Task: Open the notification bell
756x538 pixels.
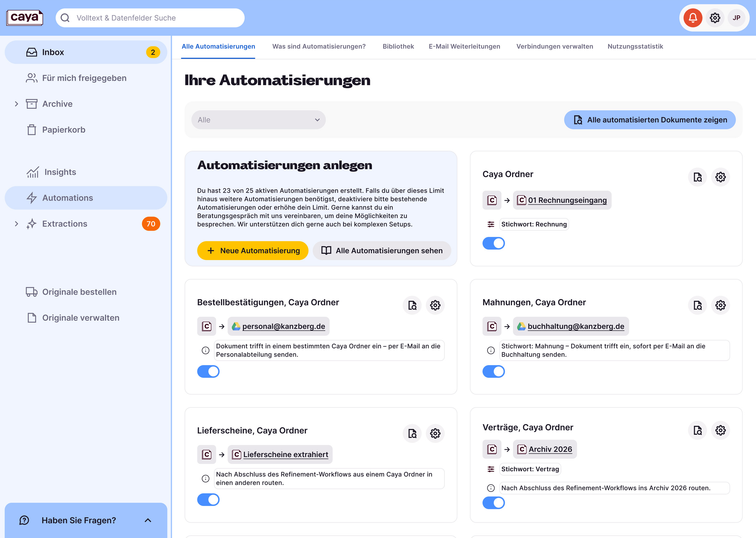Action: coord(692,18)
